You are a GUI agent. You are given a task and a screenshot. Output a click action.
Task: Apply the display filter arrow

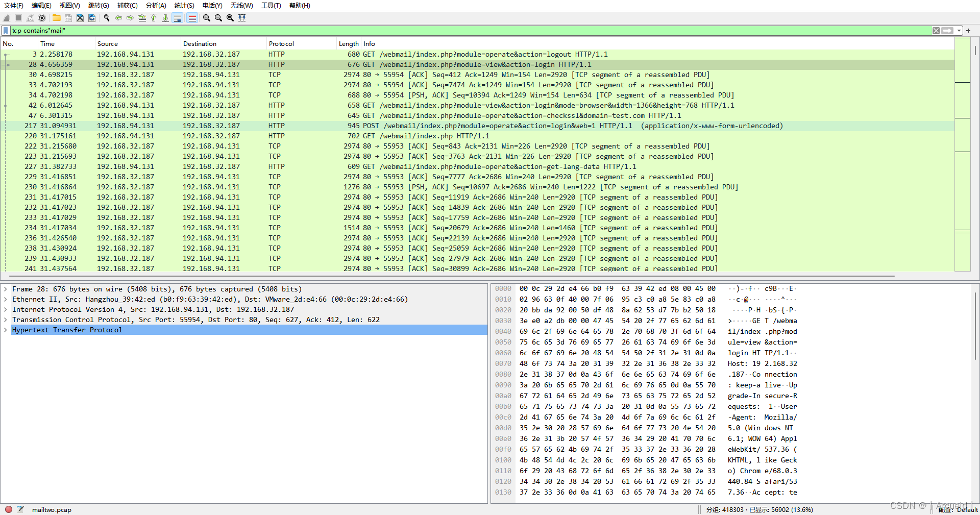coord(948,31)
